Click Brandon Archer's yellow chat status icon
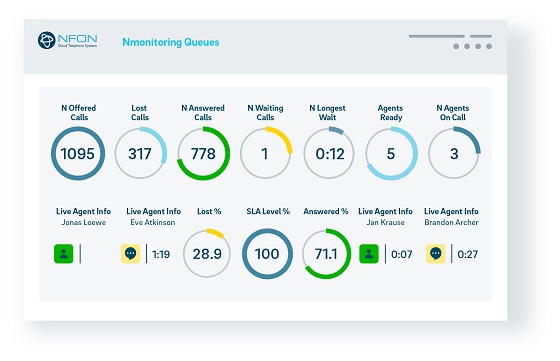The height and width of the screenshot is (361, 560). pyautogui.click(x=435, y=254)
